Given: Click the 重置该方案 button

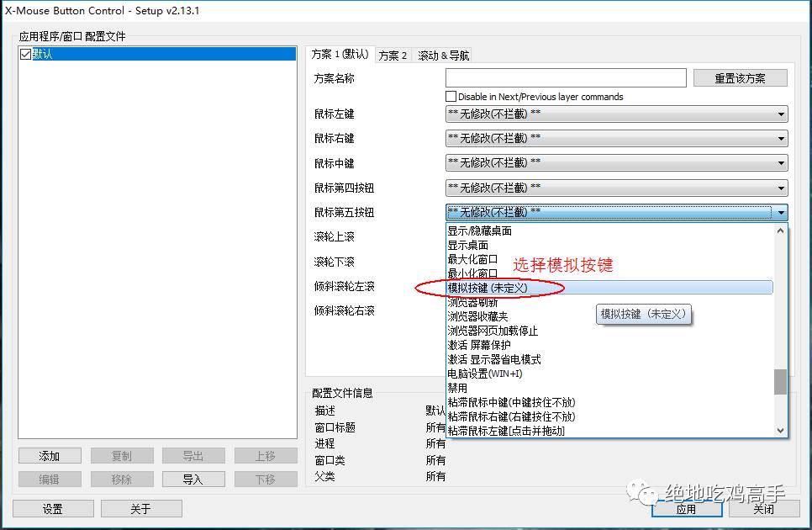Looking at the screenshot, I should click(x=740, y=78).
